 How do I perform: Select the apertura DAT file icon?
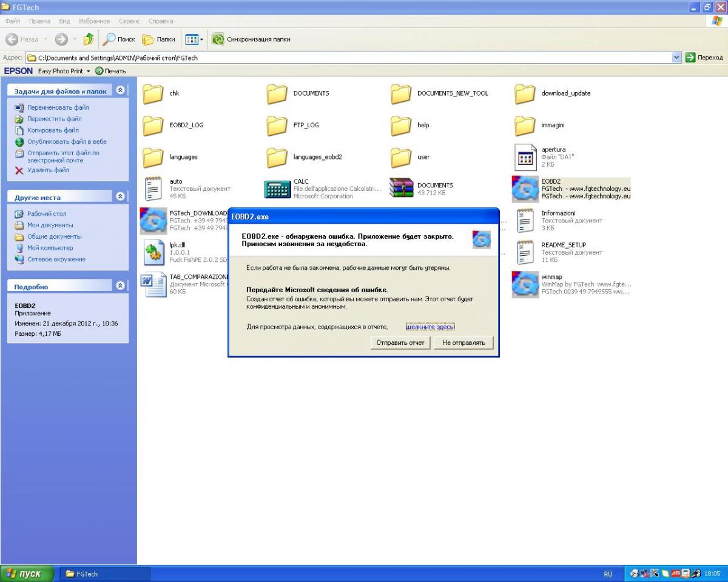pos(525,157)
